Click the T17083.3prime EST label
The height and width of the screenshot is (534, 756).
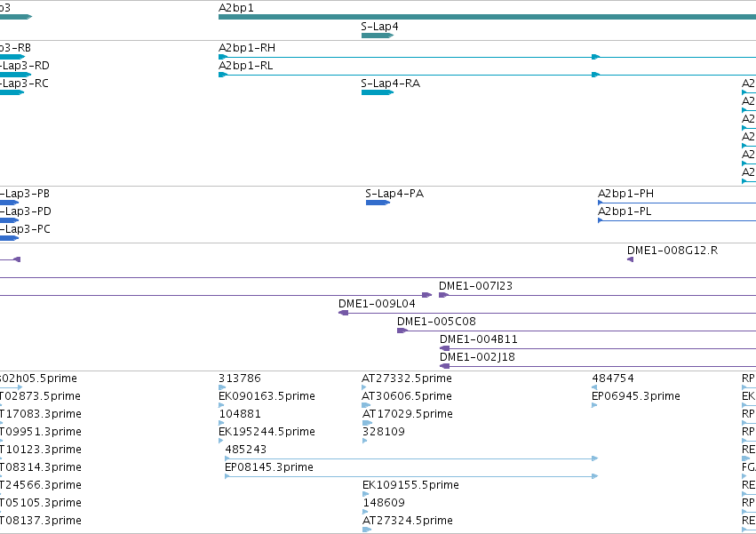(x=41, y=414)
